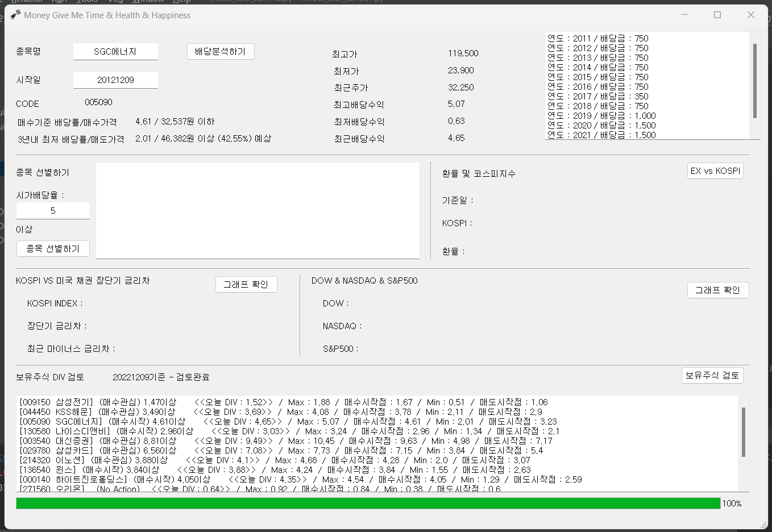Click the [044450 KSS해운] row
Viewport: 772px width, 532px height.
(281, 412)
